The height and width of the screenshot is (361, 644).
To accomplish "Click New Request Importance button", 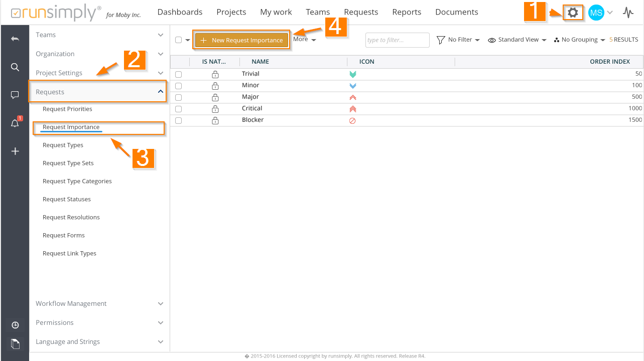I will [241, 40].
